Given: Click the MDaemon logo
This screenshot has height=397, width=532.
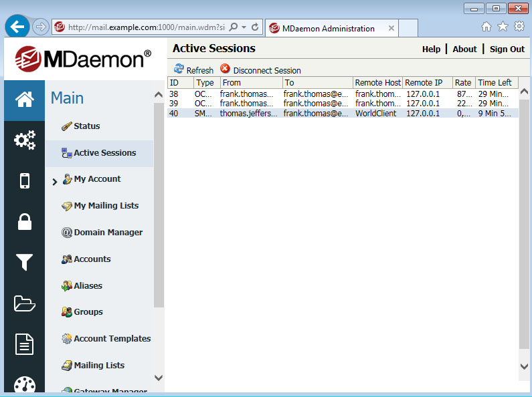Looking at the screenshot, I should pos(83,59).
